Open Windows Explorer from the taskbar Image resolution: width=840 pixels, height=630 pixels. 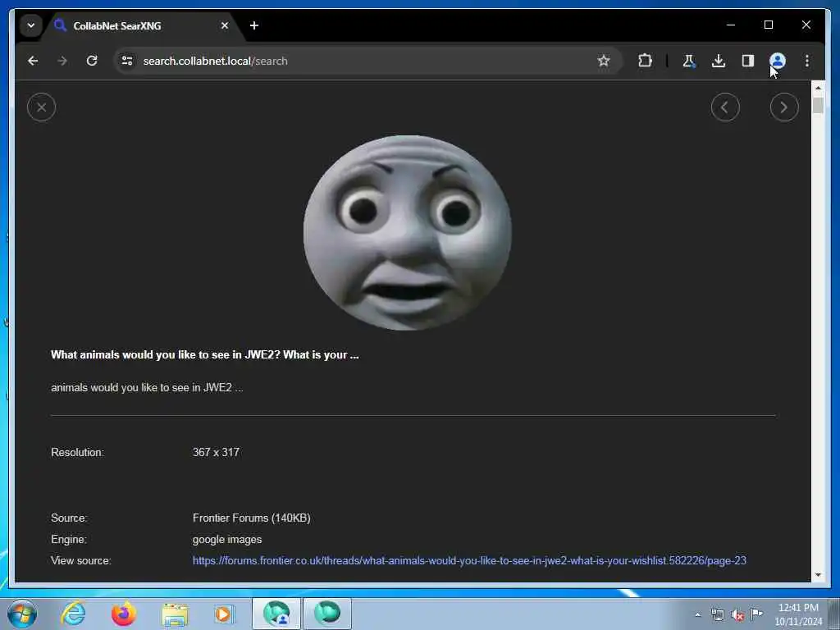[175, 614]
